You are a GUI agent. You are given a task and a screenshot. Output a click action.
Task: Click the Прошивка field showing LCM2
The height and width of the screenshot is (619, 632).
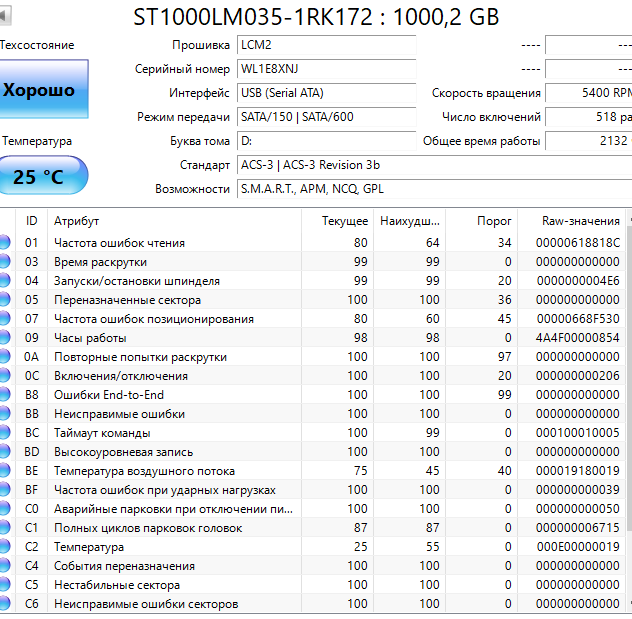point(326,45)
